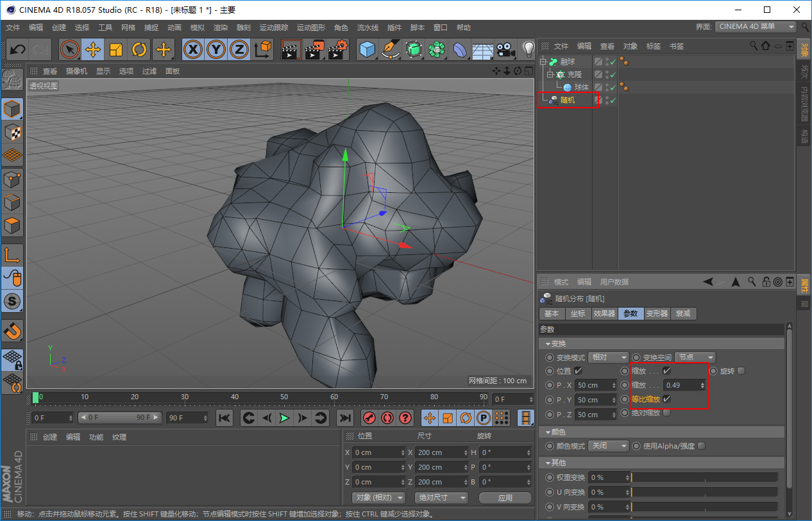Uncheck the 等比缩放 checkbox
812x521 pixels.
click(x=666, y=399)
